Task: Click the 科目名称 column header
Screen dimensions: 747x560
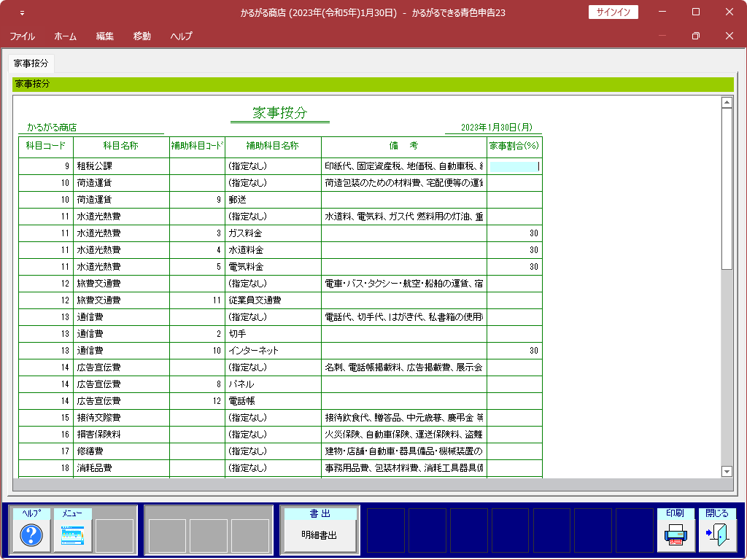Action: [x=121, y=146]
